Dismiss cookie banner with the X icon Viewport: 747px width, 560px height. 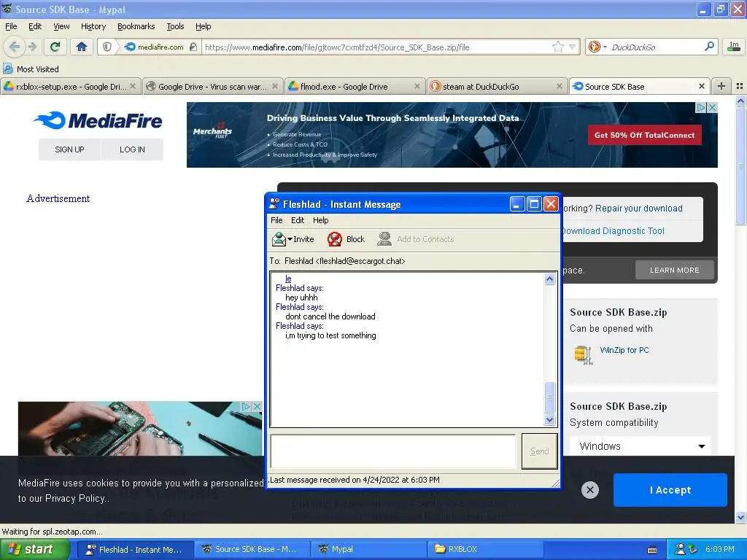point(589,489)
